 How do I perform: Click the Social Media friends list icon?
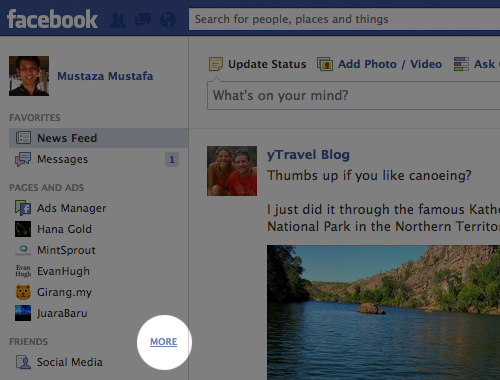[x=23, y=362]
